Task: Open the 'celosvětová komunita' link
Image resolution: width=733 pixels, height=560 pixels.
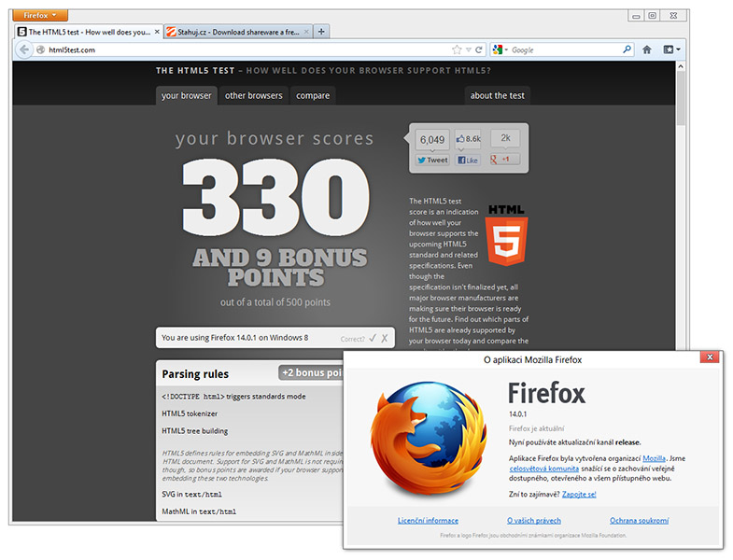Action: 544,469
